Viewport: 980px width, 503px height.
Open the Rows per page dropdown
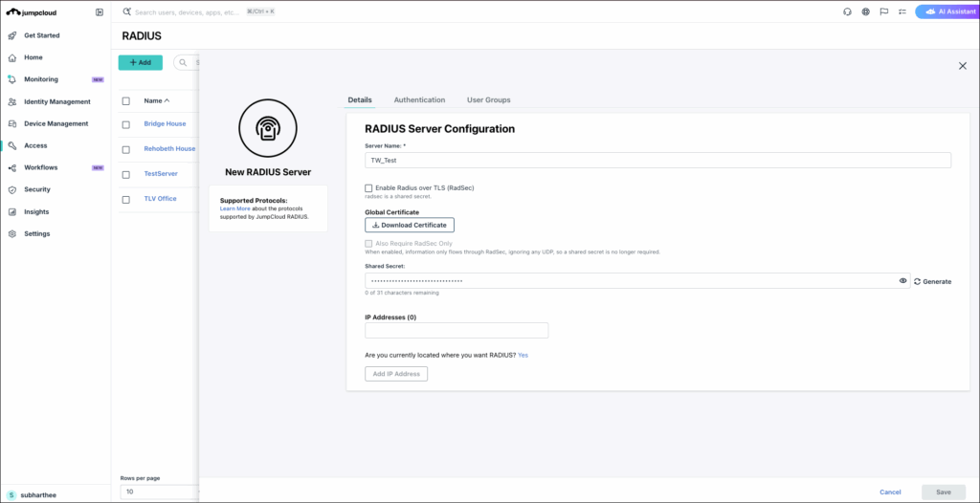click(x=160, y=492)
